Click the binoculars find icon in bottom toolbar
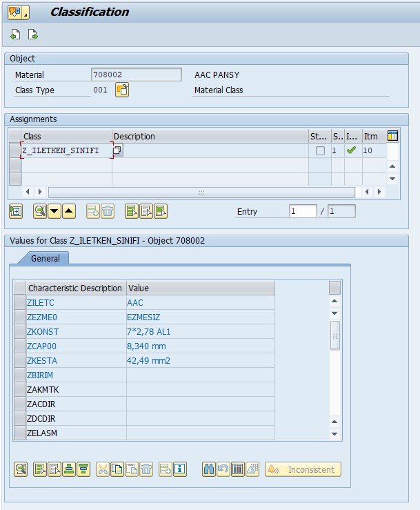 [209, 469]
